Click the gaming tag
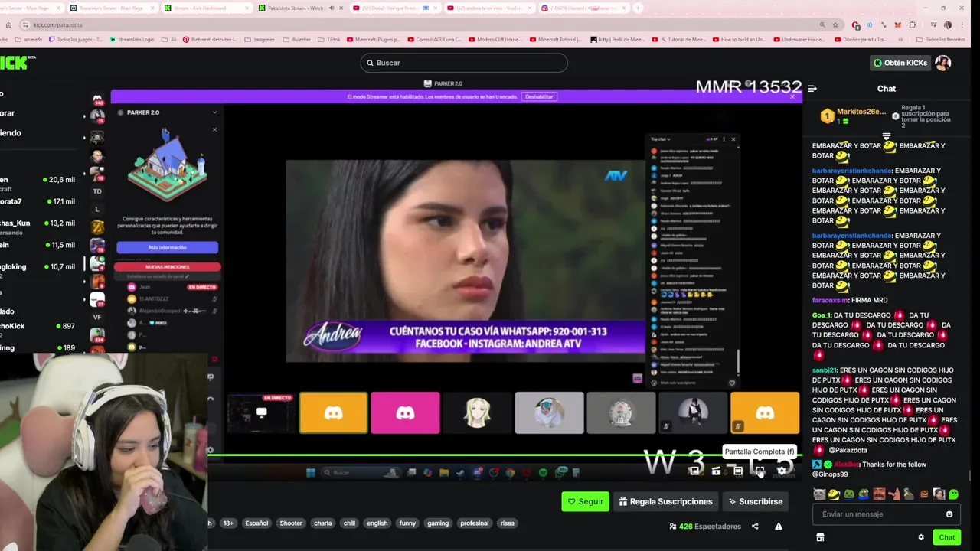The width and height of the screenshot is (980, 551). coord(438,523)
